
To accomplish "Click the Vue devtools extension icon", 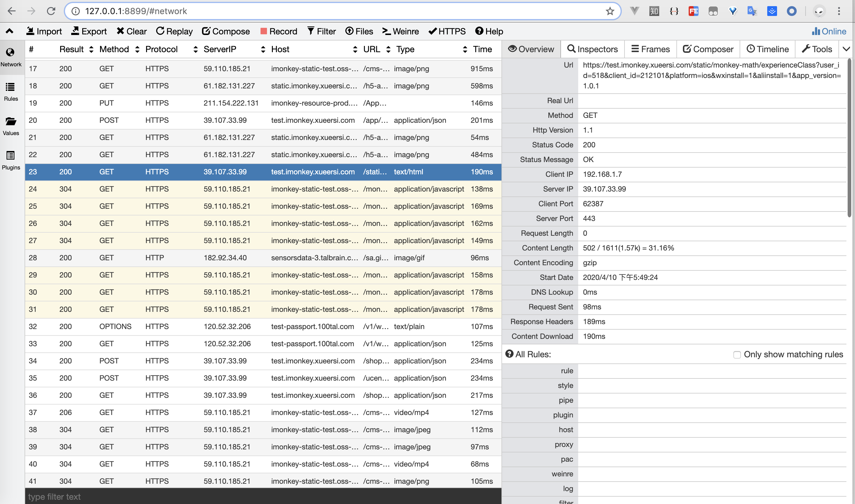I will [634, 11].
